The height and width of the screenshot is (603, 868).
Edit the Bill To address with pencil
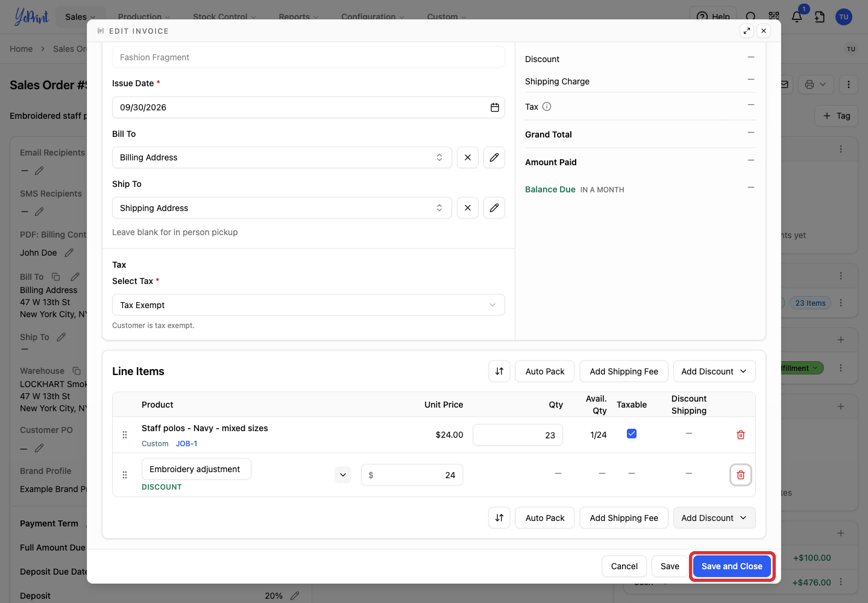[494, 157]
